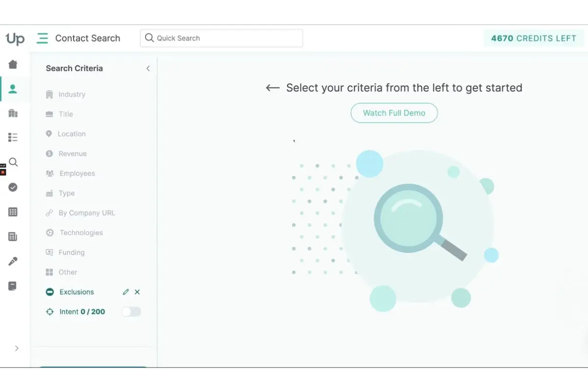
Task: Open the Industry filter
Action: [x=71, y=94]
